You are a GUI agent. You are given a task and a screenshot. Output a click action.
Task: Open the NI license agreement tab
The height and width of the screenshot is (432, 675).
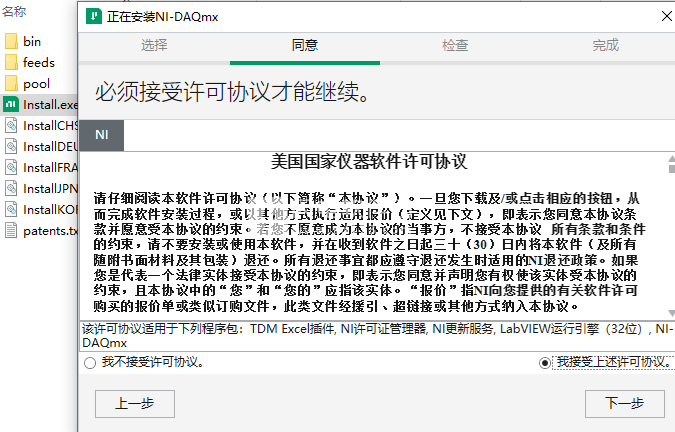click(x=102, y=135)
